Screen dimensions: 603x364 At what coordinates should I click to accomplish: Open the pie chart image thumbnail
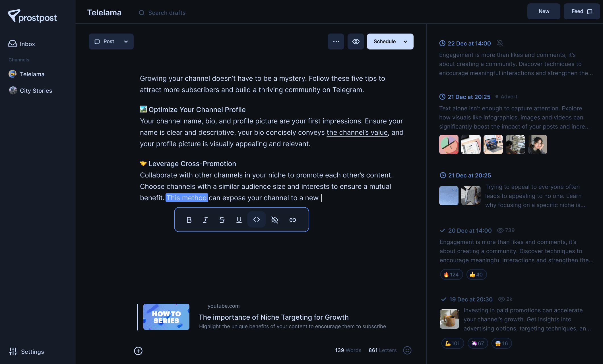(449, 144)
